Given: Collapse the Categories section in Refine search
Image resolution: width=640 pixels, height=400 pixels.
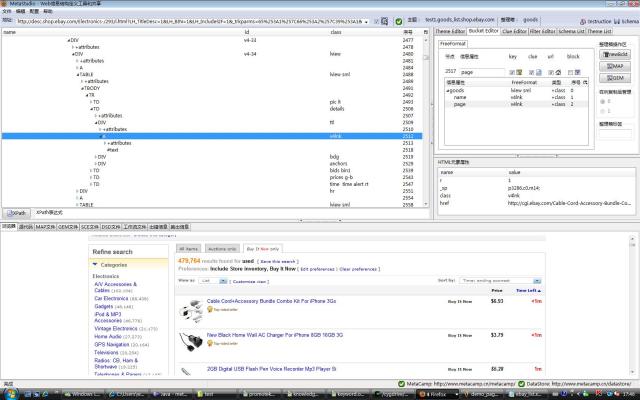Looking at the screenshot, I should pos(95,265).
